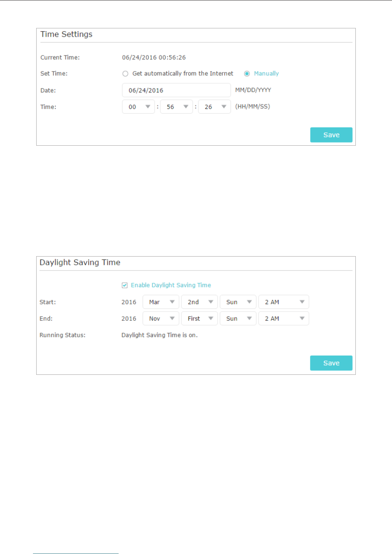This screenshot has height=554, width=392.
Task: Click 'Daylight Saving Time is on.' status
Action: tap(159, 335)
